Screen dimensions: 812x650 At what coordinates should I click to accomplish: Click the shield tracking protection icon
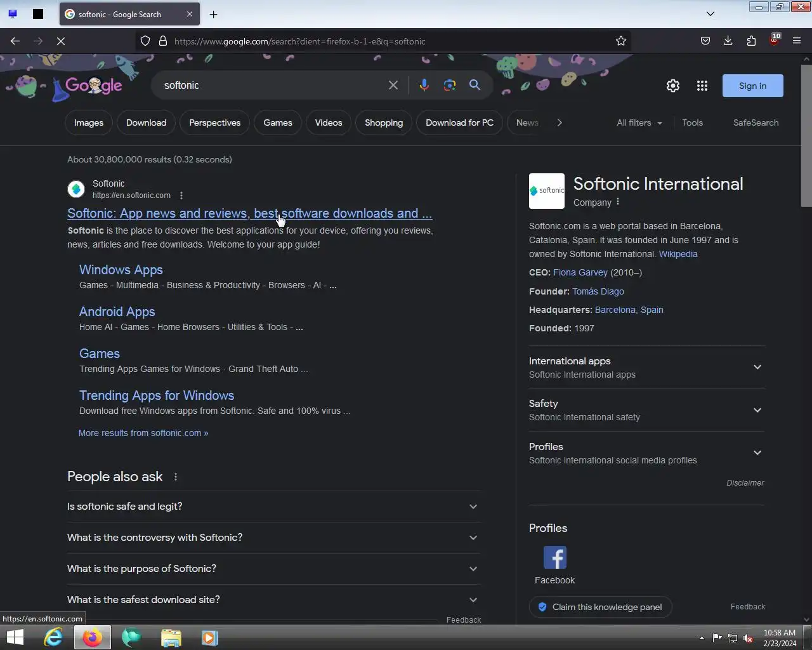(x=145, y=41)
